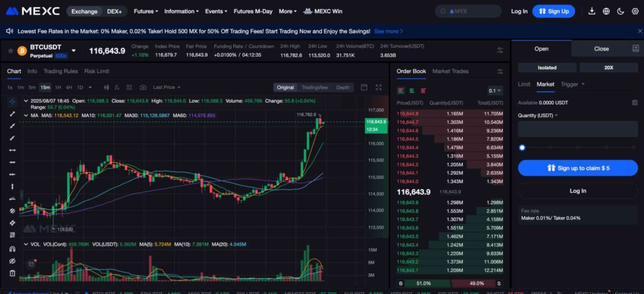Screen dimensions: 644x294
Task: Open the Risk Limit tab
Action: pyautogui.click(x=96, y=71)
